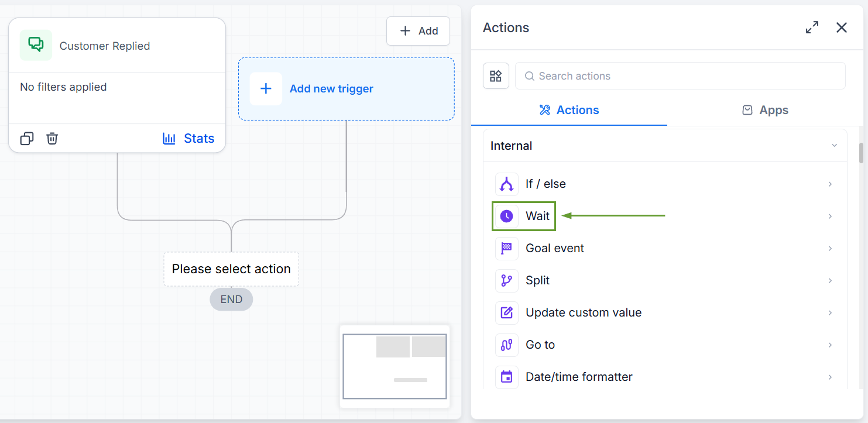868x423 pixels.
Task: Choose the Wait clock icon
Action: 506,216
